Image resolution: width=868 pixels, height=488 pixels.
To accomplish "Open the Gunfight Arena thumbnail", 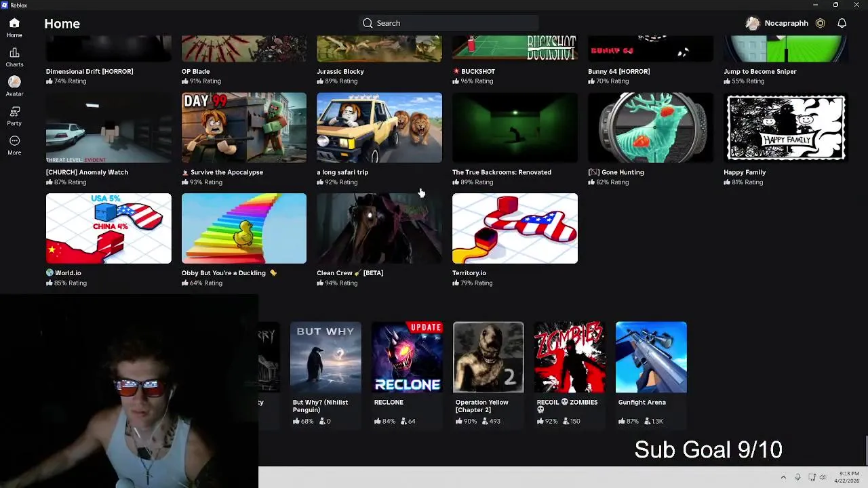I will 651,357.
